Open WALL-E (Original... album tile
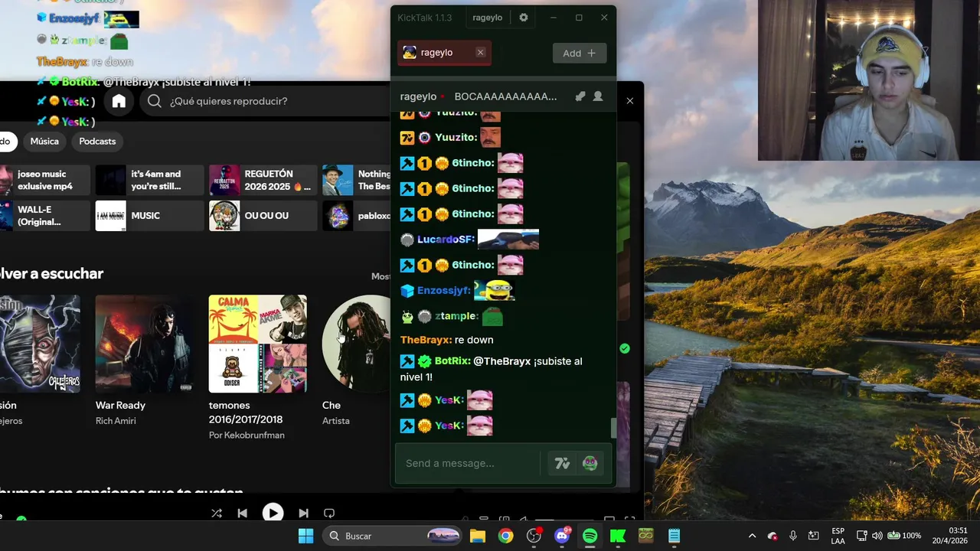 point(44,216)
